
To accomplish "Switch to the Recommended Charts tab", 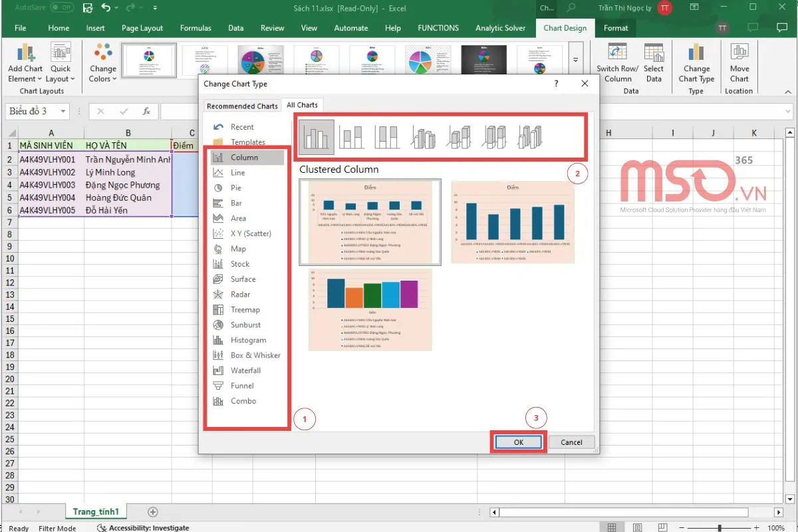I will point(242,106).
